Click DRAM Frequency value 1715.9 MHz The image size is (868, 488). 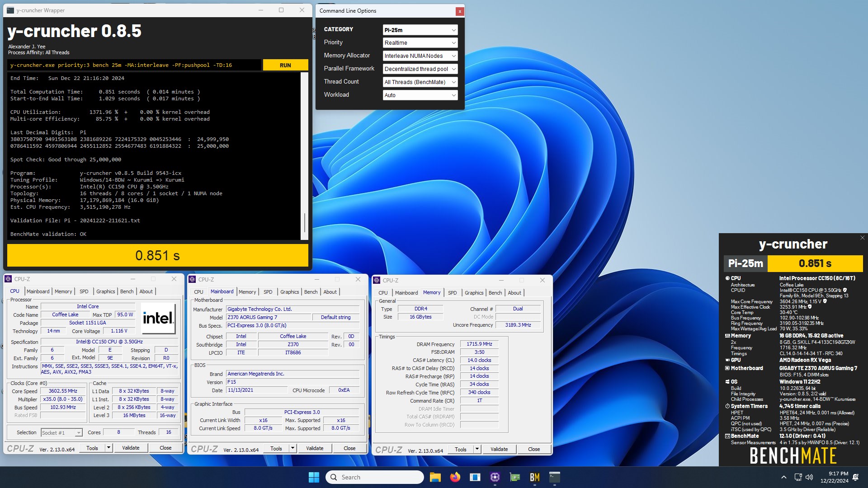point(479,344)
